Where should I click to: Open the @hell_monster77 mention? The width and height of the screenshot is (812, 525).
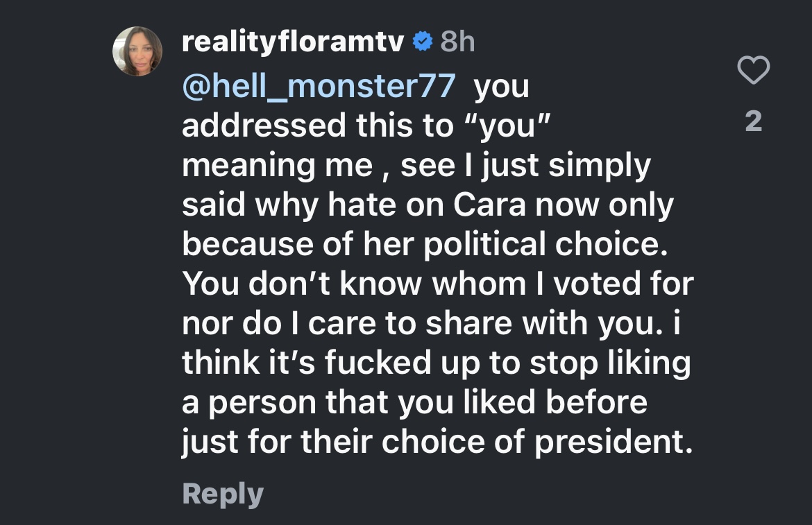pos(319,86)
